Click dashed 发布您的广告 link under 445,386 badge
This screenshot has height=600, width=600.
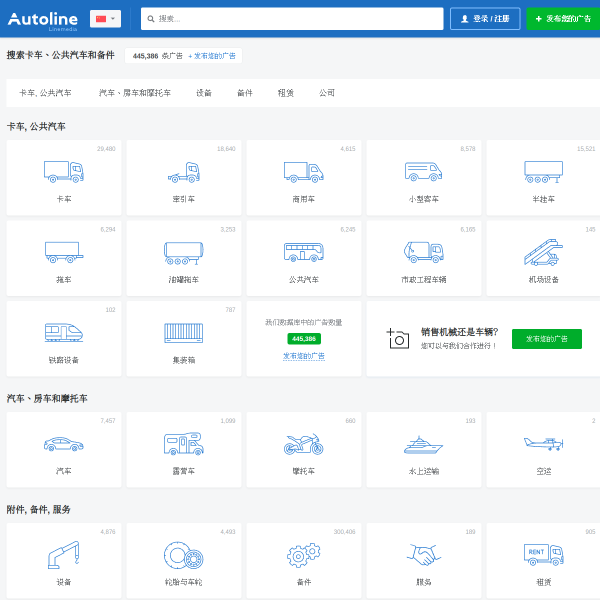304,356
